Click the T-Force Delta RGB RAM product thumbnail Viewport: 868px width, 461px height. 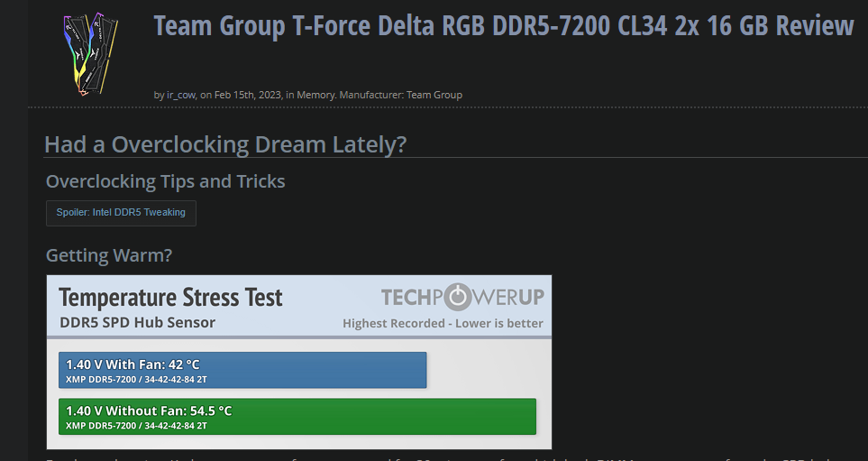pyautogui.click(x=91, y=54)
